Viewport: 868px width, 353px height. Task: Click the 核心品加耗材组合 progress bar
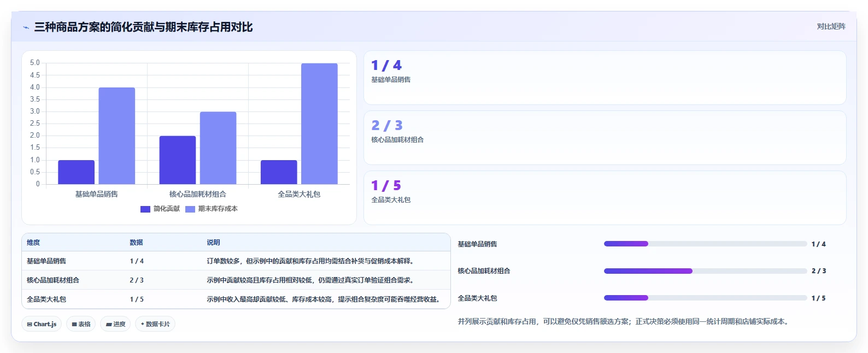point(705,271)
